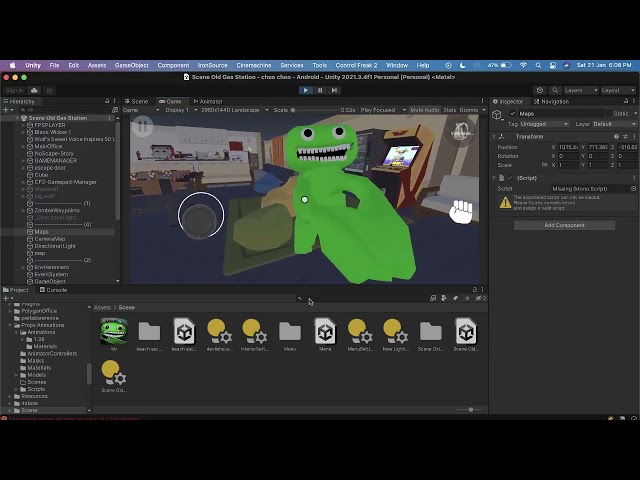
Task: Click the Pause button in the toolbar
Action: tap(320, 90)
